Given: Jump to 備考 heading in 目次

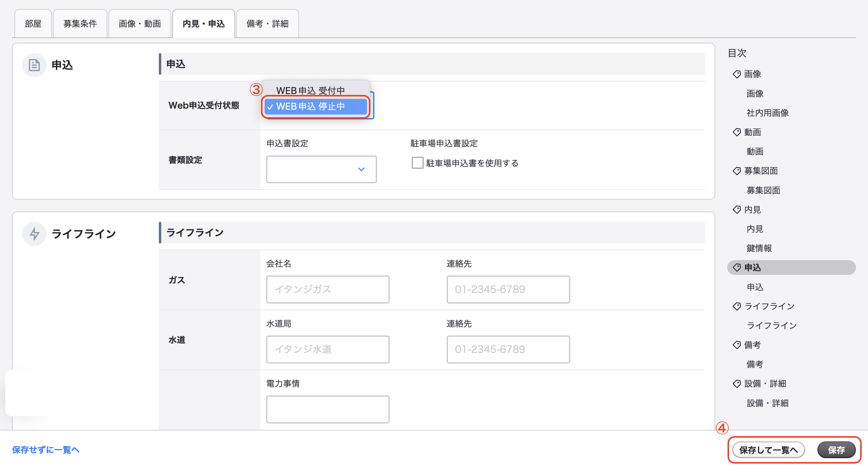Looking at the screenshot, I should pyautogui.click(x=753, y=345).
